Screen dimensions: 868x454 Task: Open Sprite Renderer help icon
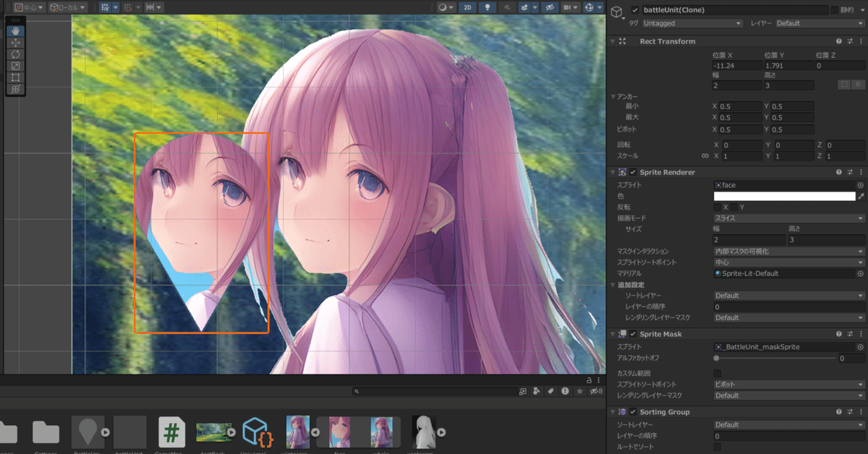pyautogui.click(x=839, y=172)
